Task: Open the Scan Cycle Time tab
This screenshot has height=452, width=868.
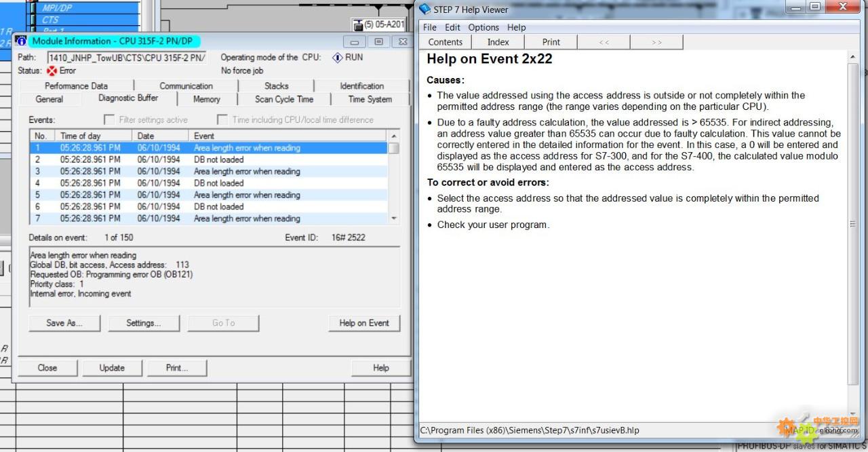Action: [284, 99]
